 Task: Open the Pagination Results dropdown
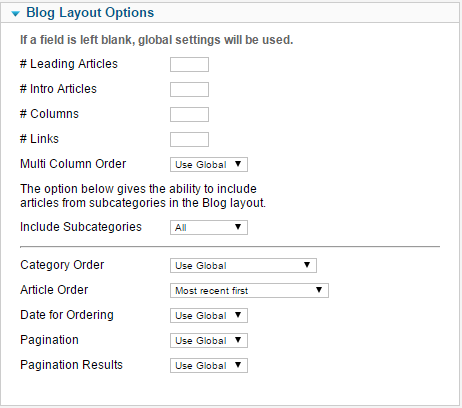point(209,365)
